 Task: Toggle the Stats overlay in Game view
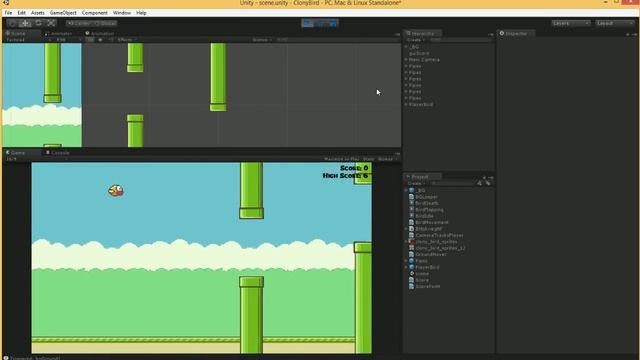[x=368, y=159]
